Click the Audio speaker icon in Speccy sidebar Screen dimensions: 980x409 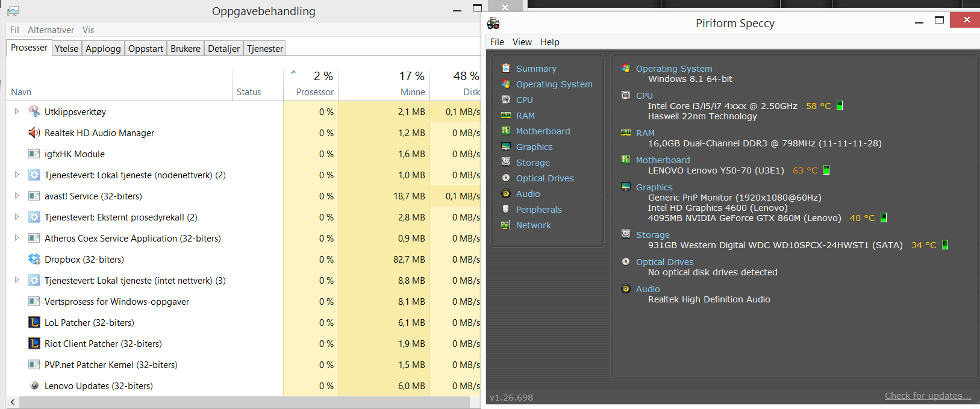(506, 193)
